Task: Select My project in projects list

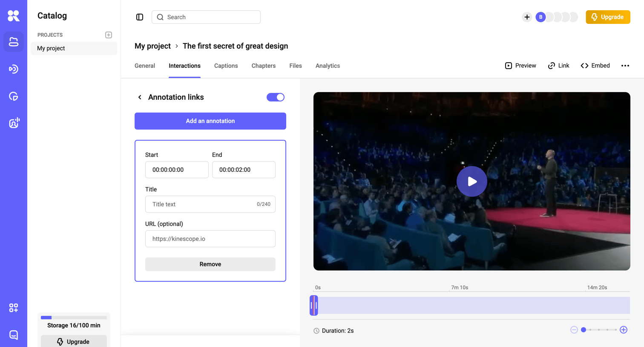Action: (74, 48)
